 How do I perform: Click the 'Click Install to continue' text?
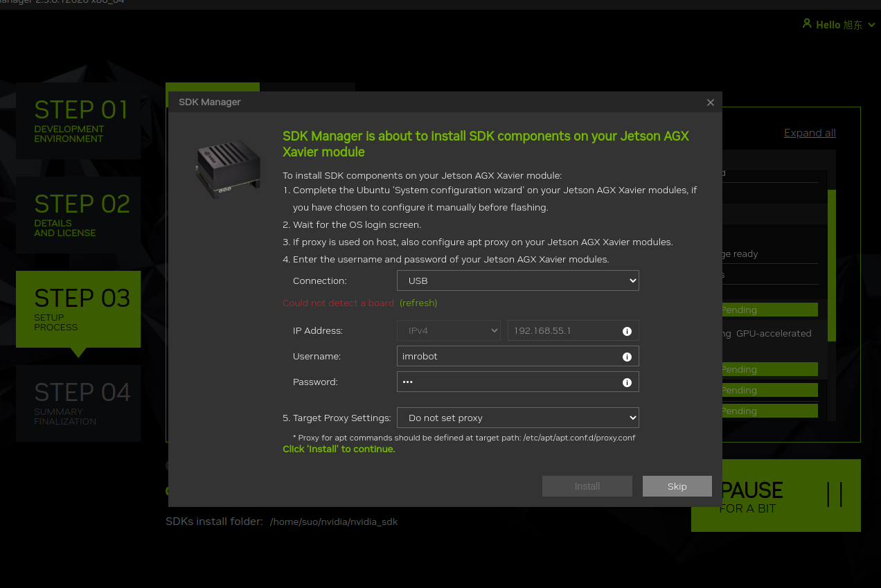(x=339, y=449)
